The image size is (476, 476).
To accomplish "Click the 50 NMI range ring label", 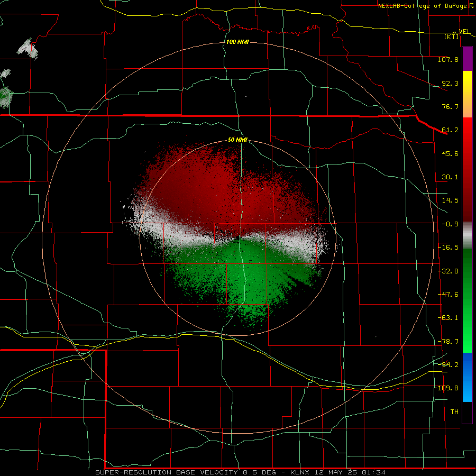I will point(237,140).
